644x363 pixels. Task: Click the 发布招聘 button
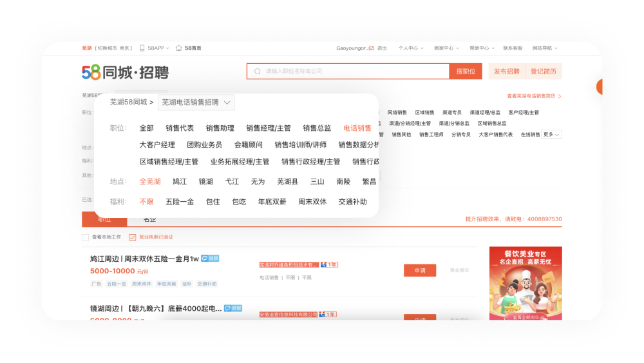(507, 72)
